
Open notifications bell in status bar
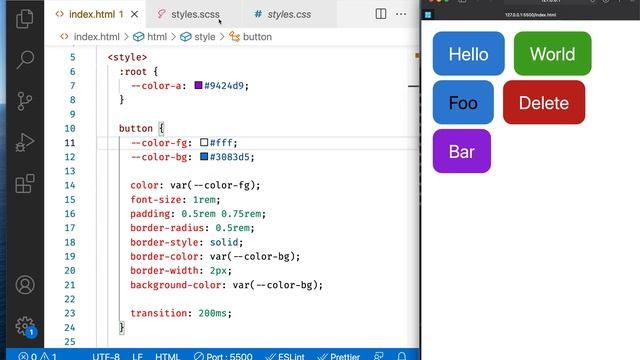401,356
